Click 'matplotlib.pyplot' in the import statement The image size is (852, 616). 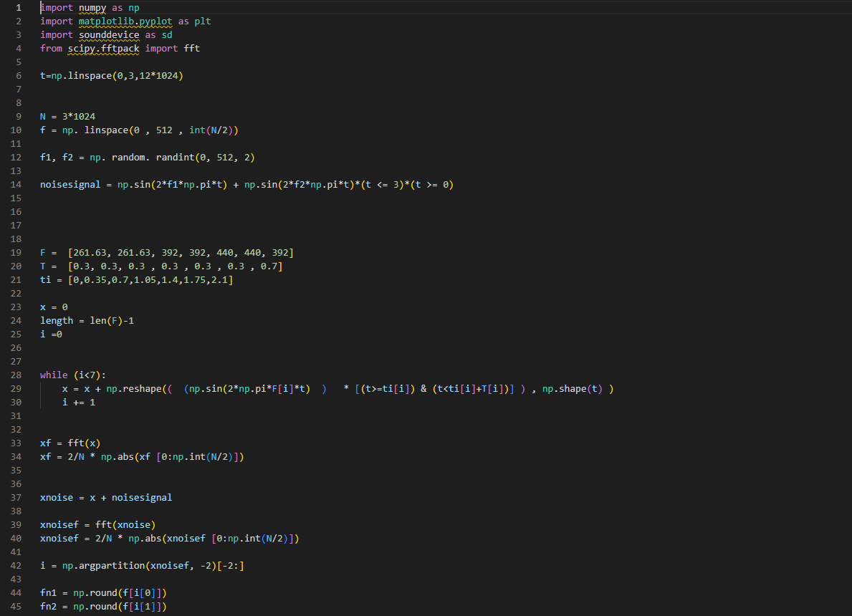click(125, 21)
